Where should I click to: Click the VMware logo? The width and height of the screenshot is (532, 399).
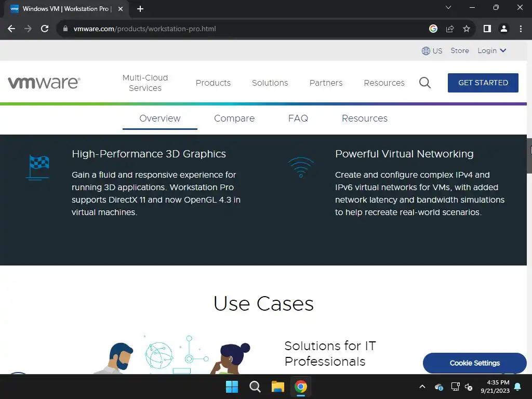click(x=44, y=83)
